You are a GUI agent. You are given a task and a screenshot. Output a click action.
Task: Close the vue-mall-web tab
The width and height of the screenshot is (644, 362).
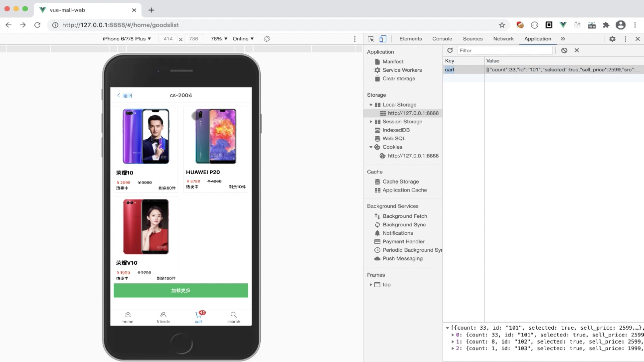click(134, 10)
